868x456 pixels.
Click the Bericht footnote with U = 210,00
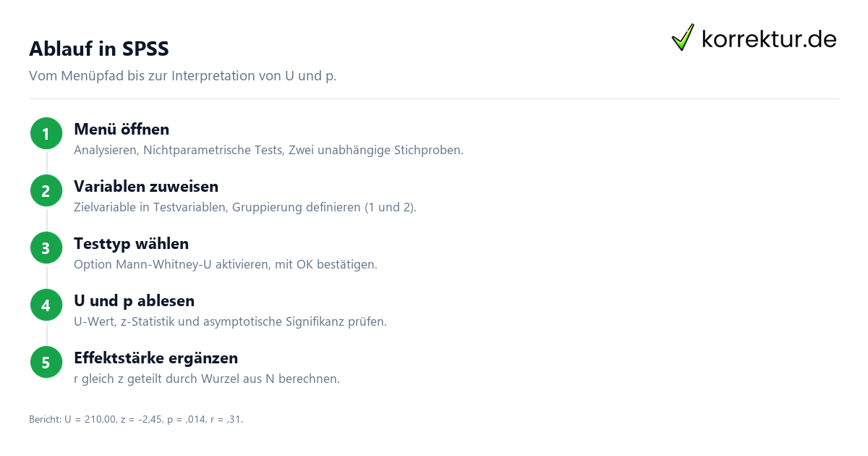coord(136,419)
